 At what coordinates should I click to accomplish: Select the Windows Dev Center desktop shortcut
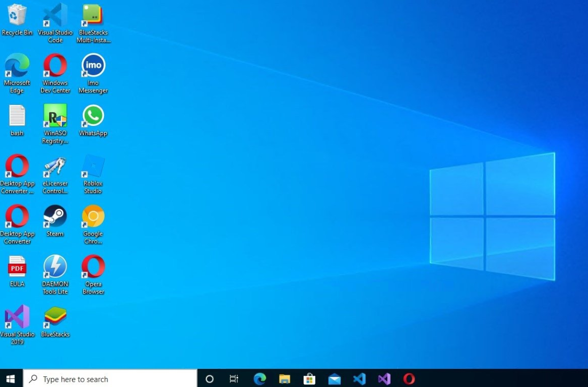click(x=55, y=74)
